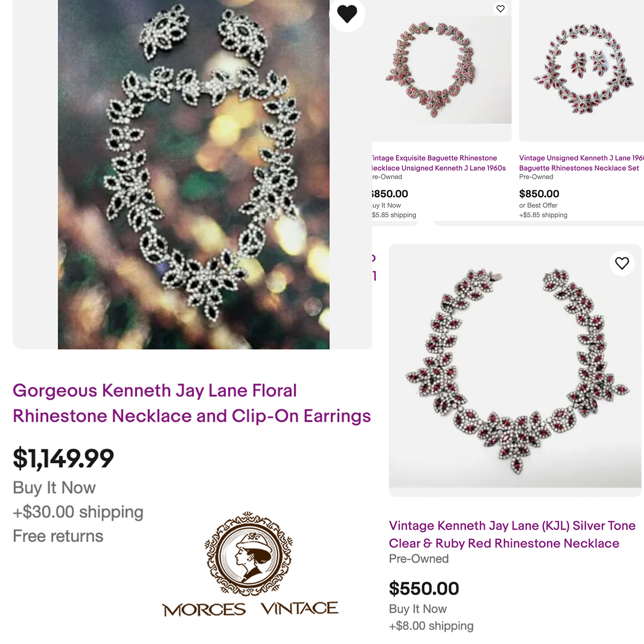644x644 pixels.
Task: View red necklace and earrings set thumbnail
Action: pos(582,68)
